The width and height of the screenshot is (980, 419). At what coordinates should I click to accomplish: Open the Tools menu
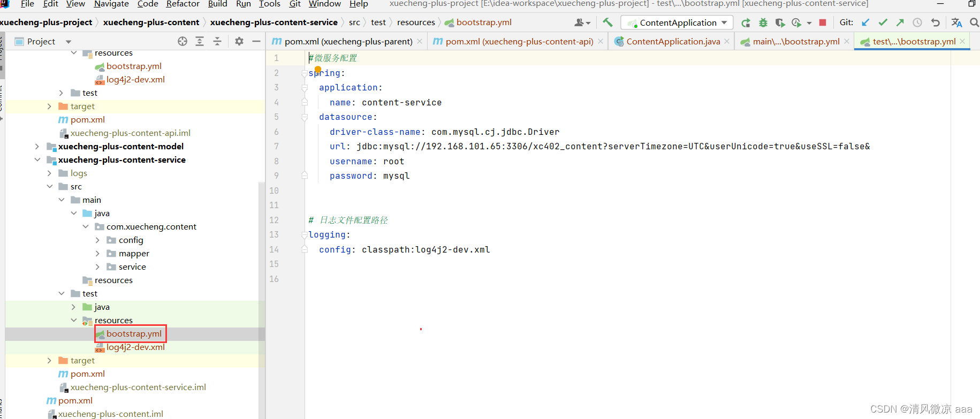[270, 4]
